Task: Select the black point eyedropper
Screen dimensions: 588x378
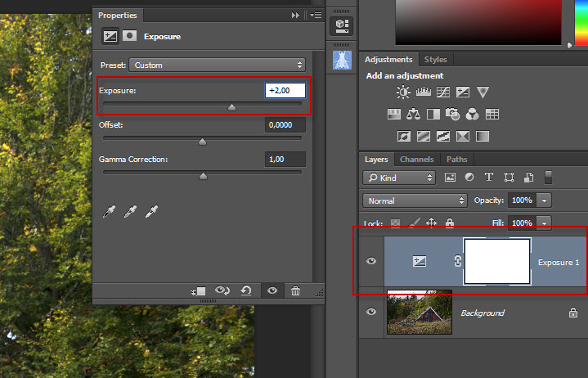Action: coord(109,211)
